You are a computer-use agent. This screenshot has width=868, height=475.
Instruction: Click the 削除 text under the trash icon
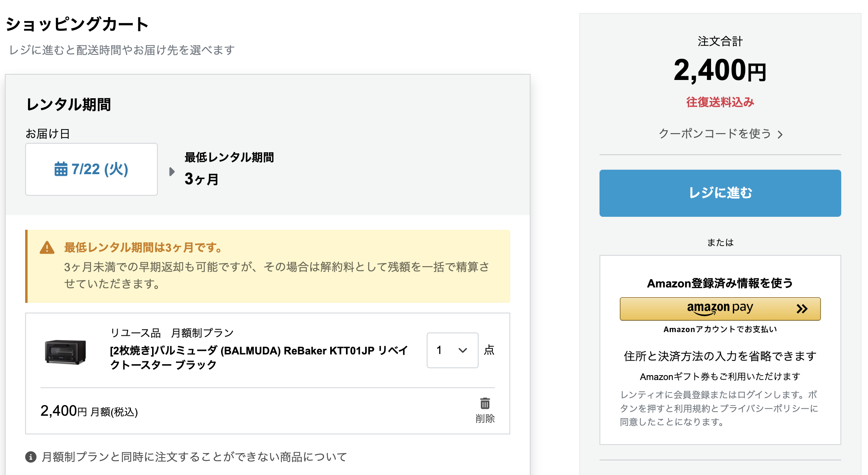click(x=485, y=419)
